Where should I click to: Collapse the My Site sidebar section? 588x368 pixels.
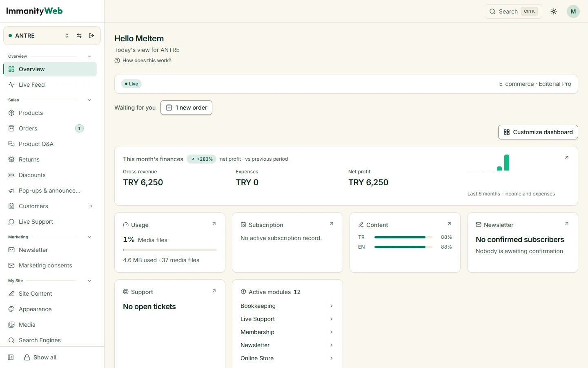pyautogui.click(x=89, y=281)
